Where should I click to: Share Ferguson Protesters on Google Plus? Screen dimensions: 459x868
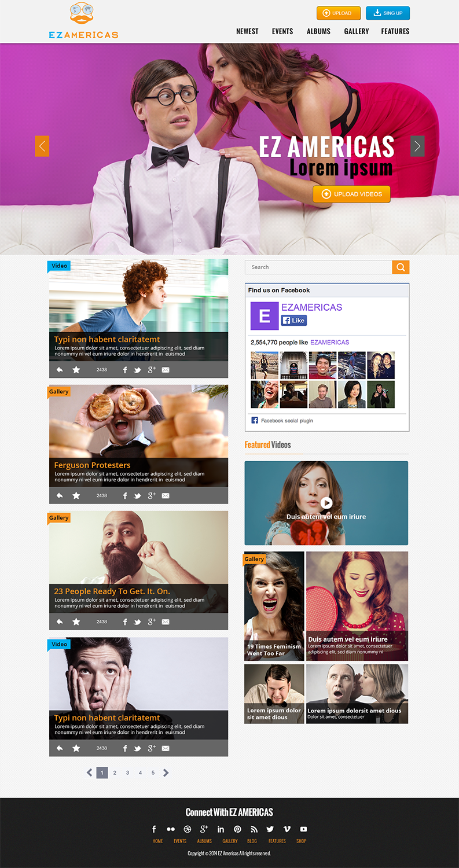point(152,495)
